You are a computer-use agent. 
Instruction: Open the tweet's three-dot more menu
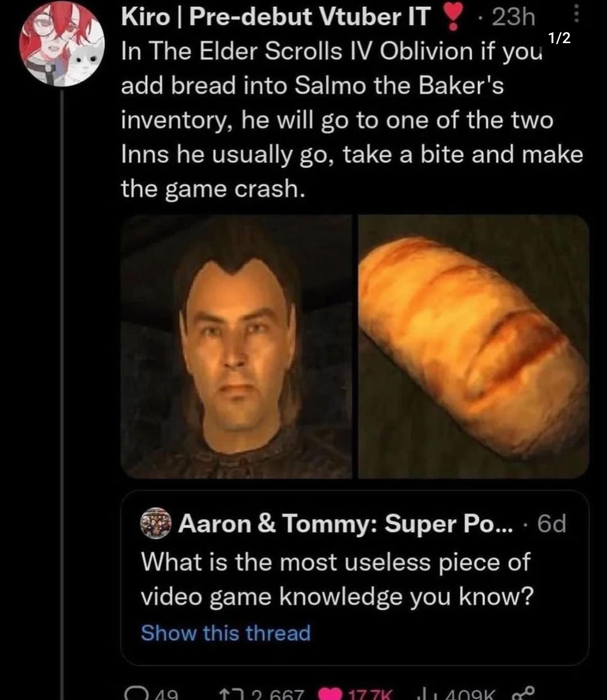(x=578, y=16)
